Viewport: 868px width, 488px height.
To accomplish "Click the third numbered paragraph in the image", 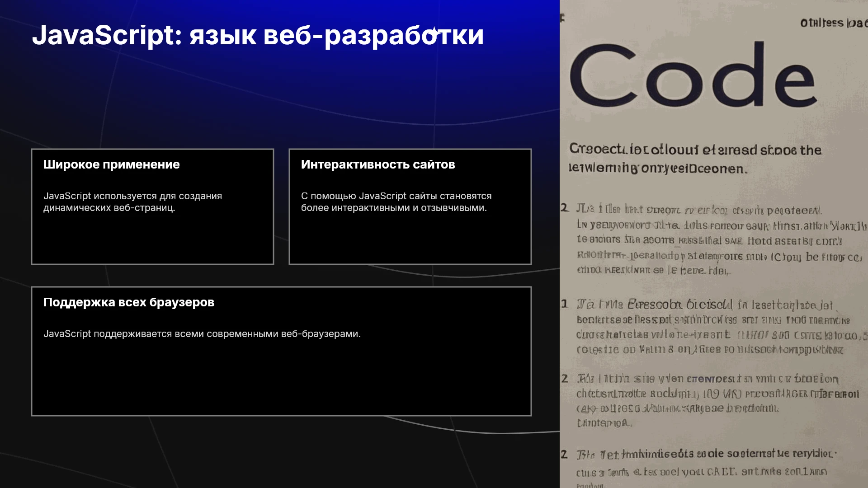I will (x=710, y=400).
